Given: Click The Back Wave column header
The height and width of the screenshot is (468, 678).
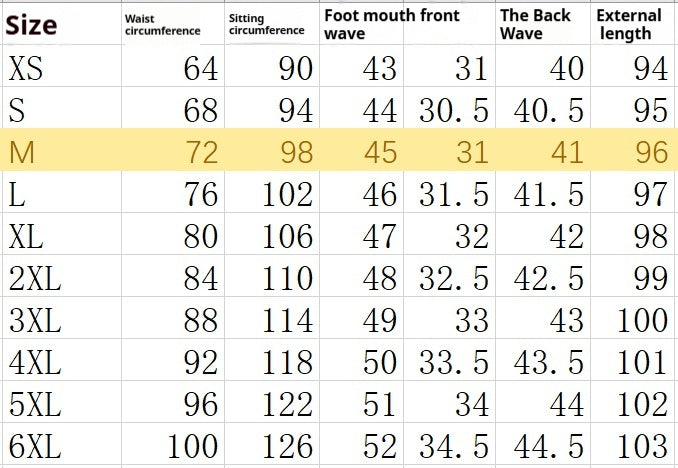Looking at the screenshot, I should pos(535,24).
